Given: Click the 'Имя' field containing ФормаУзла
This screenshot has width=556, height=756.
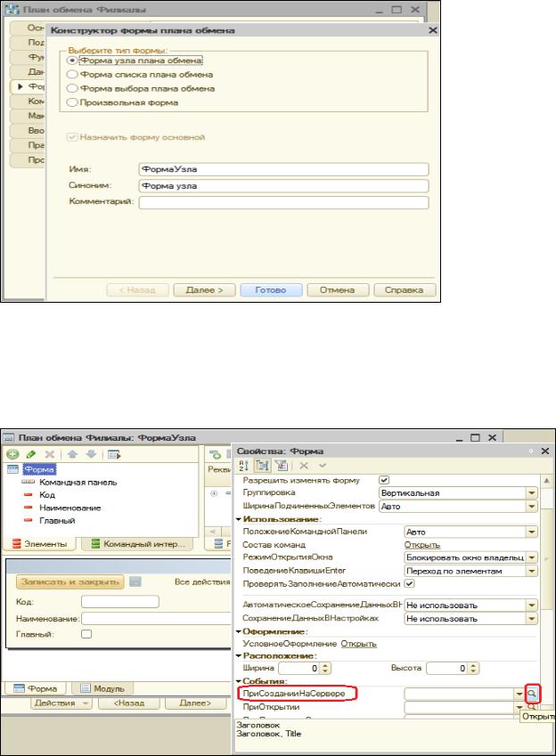Looking at the screenshot, I should click(x=283, y=169).
